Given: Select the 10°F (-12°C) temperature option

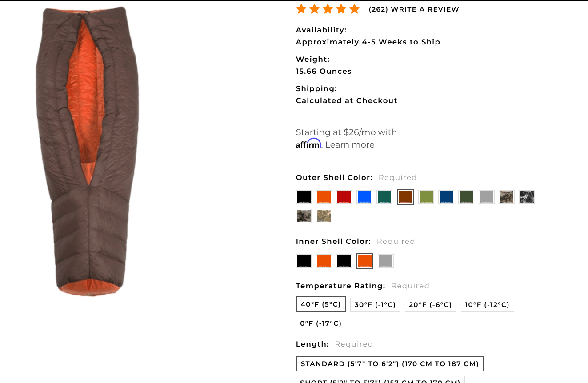Looking at the screenshot, I should click(x=487, y=305).
